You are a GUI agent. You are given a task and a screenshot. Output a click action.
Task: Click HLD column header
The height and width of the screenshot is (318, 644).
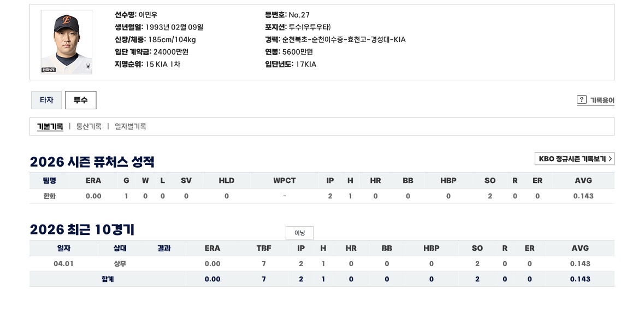[x=226, y=180]
